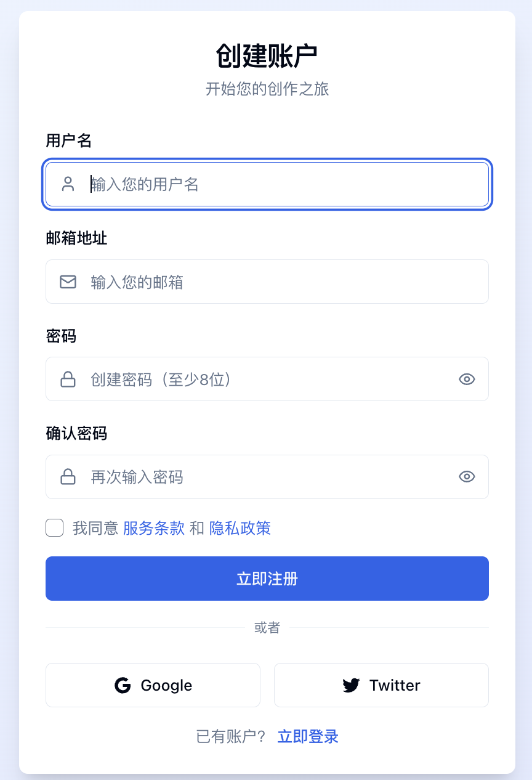The width and height of the screenshot is (532, 780).
Task: Sign up with the Google button
Action: coord(153,685)
